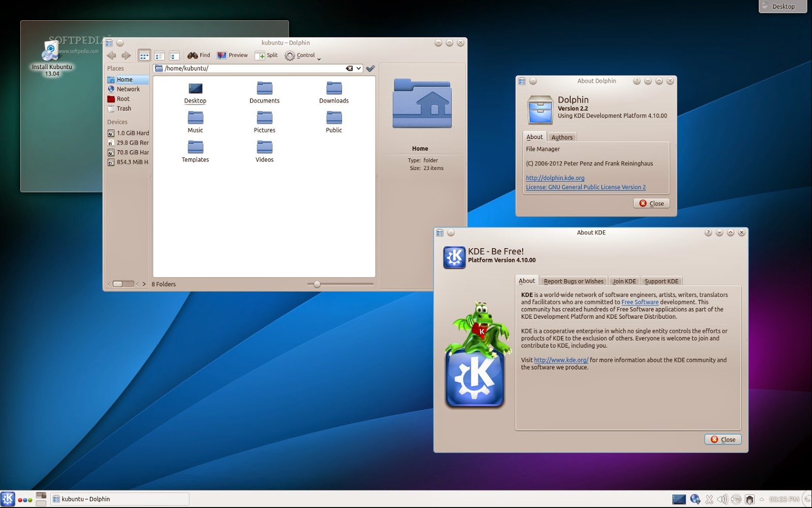Open the Free Software link in About KDE
812x508 pixels.
point(640,302)
